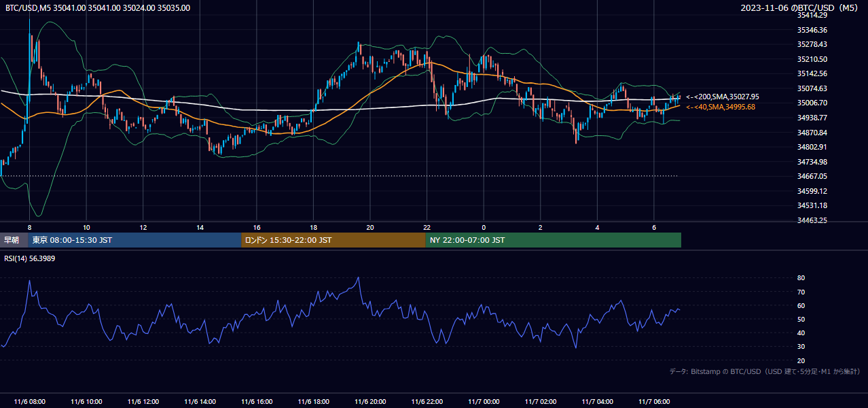Click hour tick 22 under price chart
Screen dimensions: 868x408
coord(427,227)
